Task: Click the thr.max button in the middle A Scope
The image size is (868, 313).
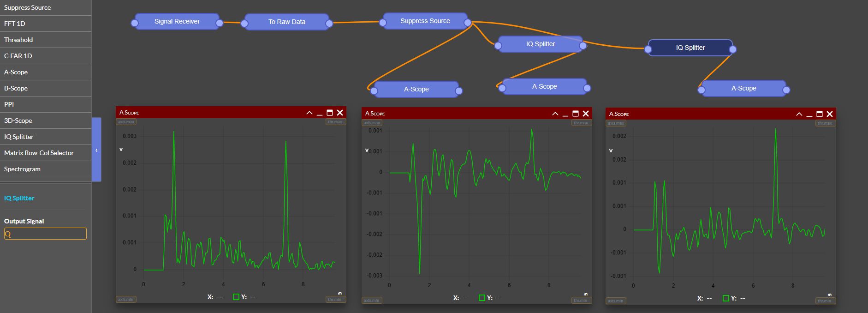Action: pos(581,123)
